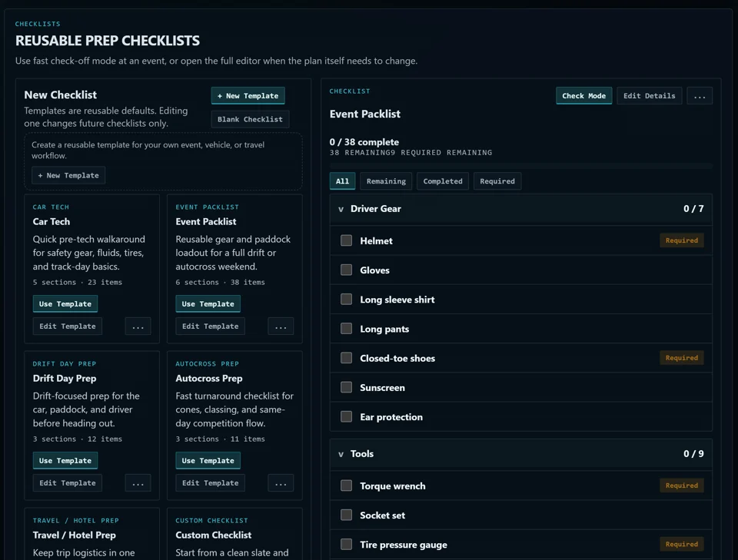
Task: Click the Event Packlist checklist heading
Action: (x=364, y=114)
